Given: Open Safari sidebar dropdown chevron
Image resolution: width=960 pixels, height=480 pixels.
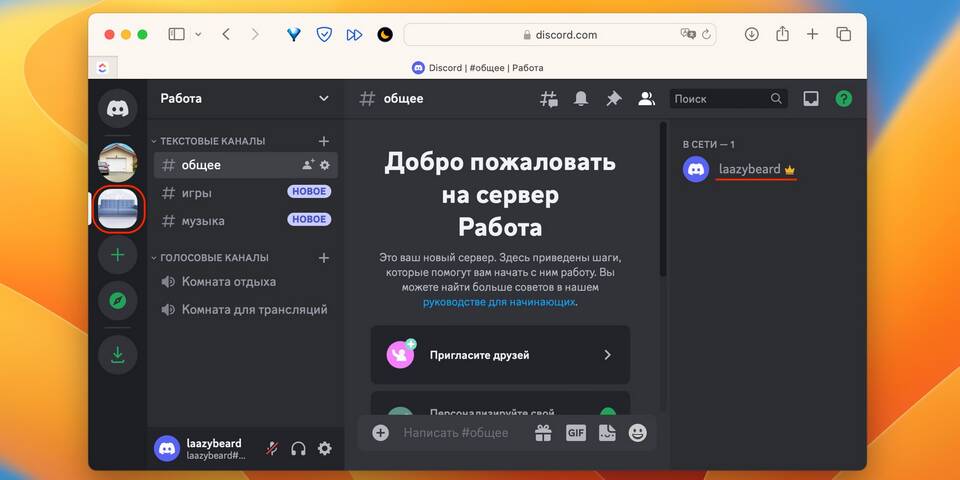Looking at the screenshot, I should pyautogui.click(x=198, y=34).
